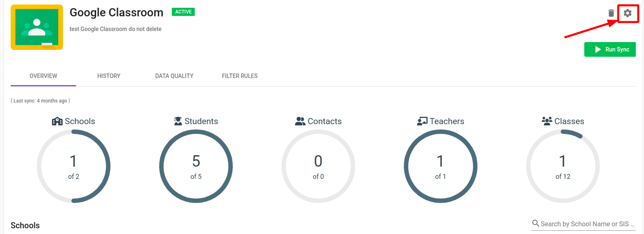Click the Students graduation cap icon
The width and height of the screenshot is (644, 234).
(178, 121)
